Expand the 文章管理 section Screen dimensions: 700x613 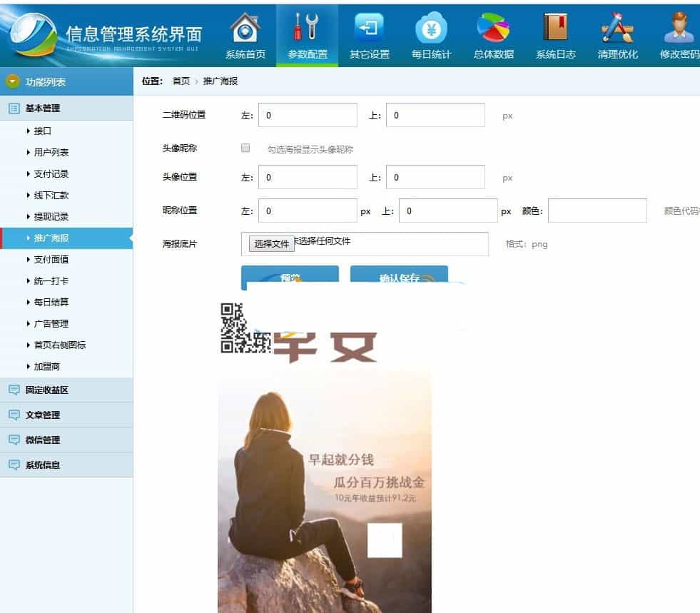click(x=66, y=415)
